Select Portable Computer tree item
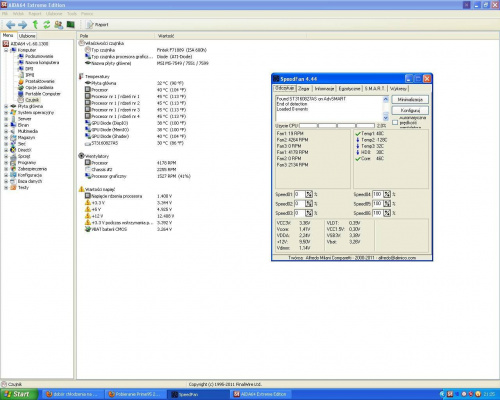The width and height of the screenshot is (500, 400). pyautogui.click(x=43, y=94)
